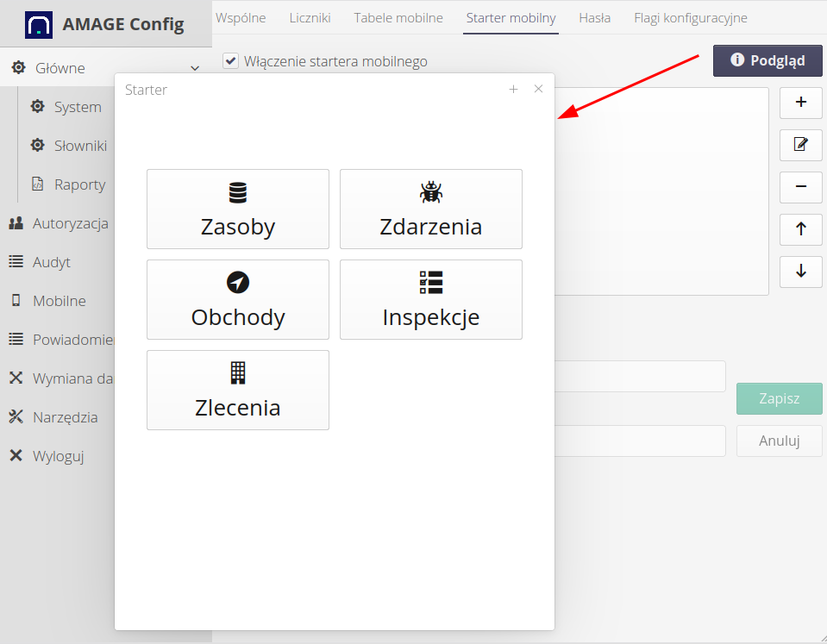The image size is (827, 644).
Task: Select Słowniki in the sidebar
Action: [x=80, y=146]
